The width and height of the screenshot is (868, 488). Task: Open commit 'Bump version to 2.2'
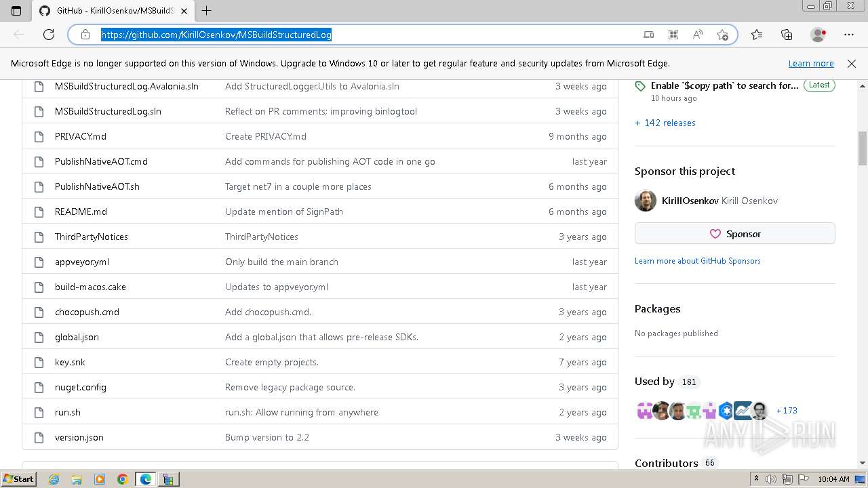pyautogui.click(x=267, y=437)
